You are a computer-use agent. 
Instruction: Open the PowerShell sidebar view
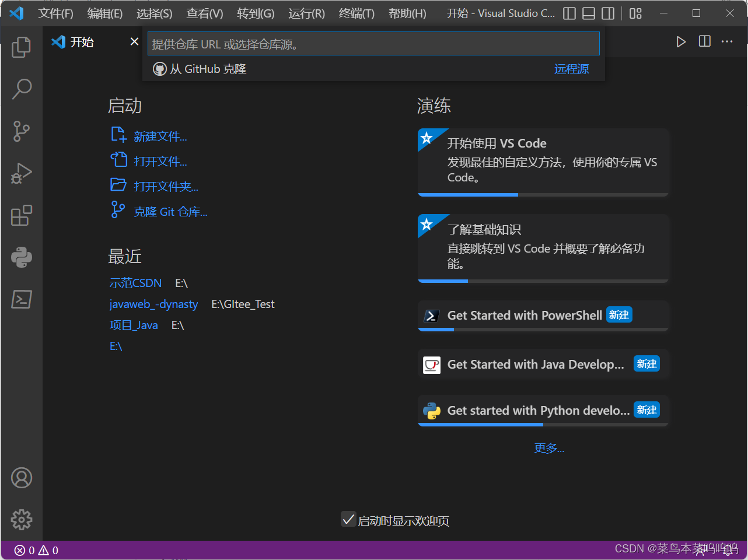(22, 299)
